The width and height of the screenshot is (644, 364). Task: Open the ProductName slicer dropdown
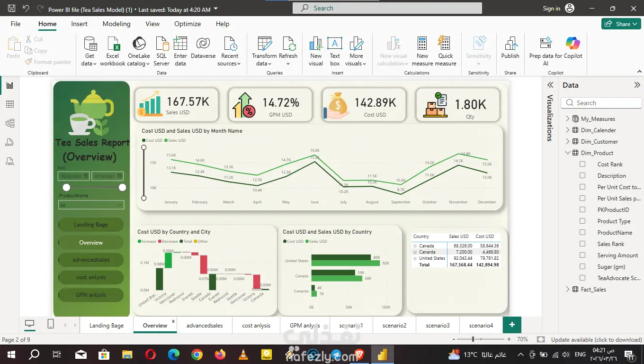pyautogui.click(x=91, y=205)
